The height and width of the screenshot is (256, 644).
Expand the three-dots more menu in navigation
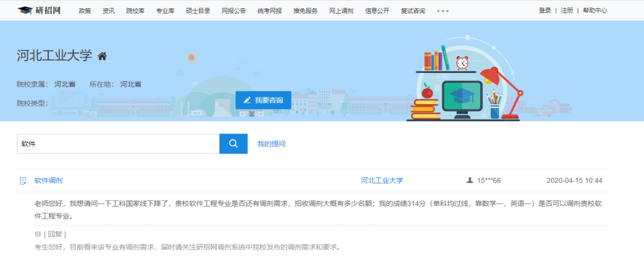tap(442, 11)
